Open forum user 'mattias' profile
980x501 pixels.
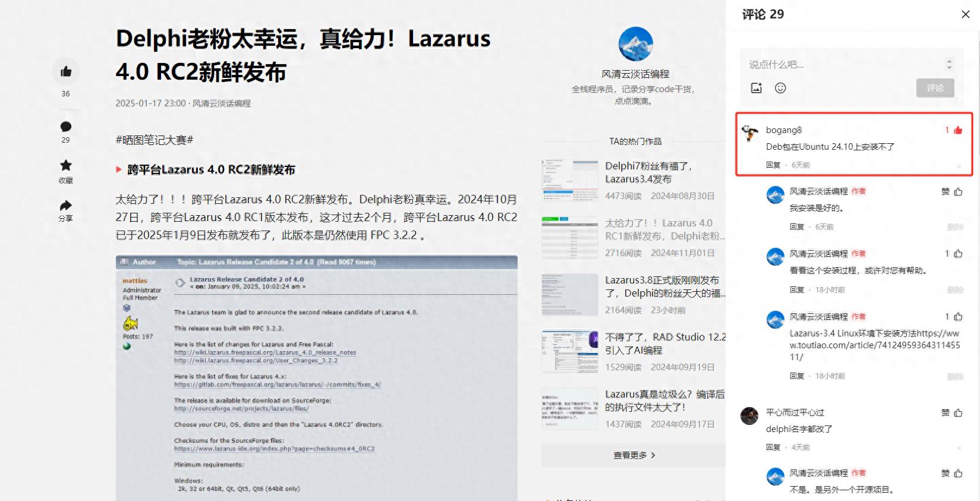point(135,281)
